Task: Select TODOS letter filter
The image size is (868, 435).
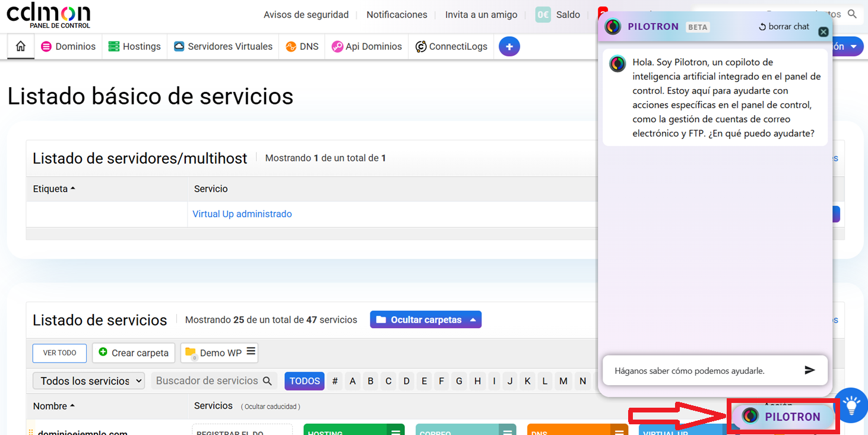Action: click(305, 381)
